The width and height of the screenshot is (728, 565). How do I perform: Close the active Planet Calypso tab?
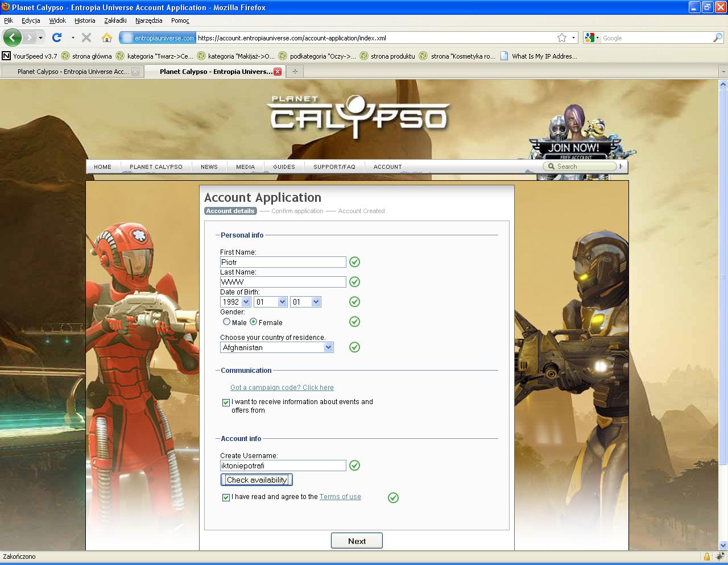(x=278, y=72)
